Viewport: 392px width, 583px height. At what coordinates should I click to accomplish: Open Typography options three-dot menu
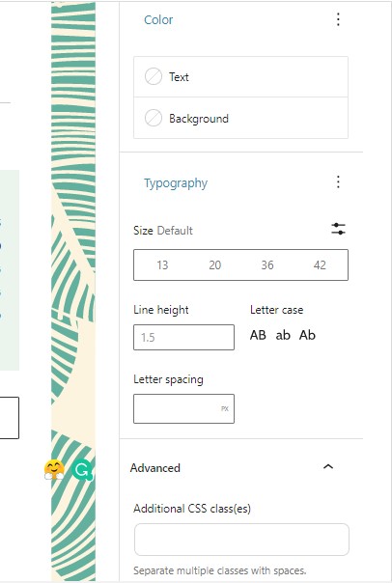(338, 182)
